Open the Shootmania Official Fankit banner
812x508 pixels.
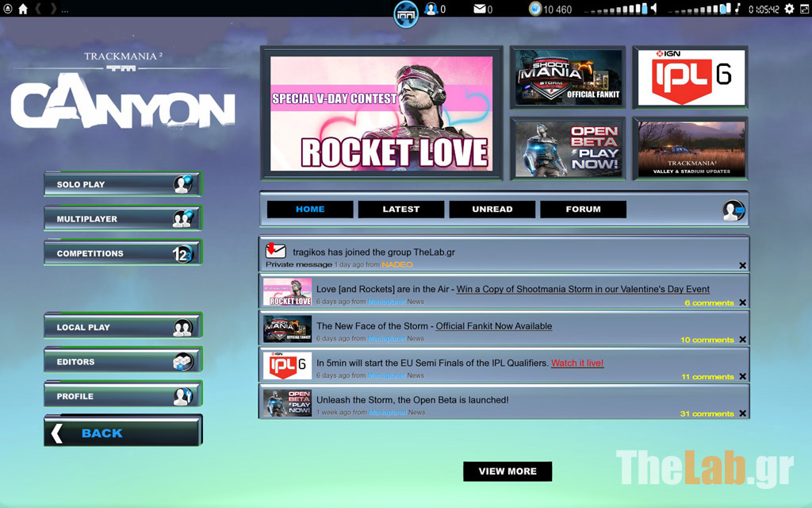(x=568, y=78)
